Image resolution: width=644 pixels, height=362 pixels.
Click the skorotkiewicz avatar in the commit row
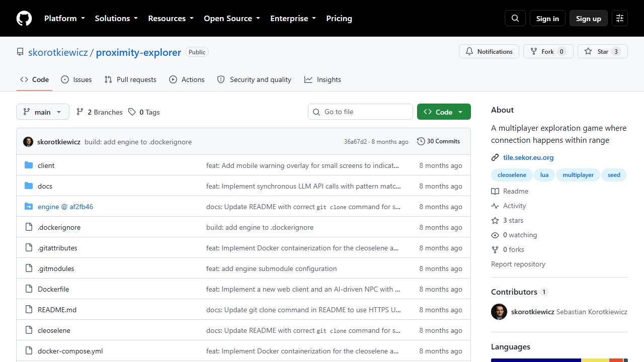[28, 142]
